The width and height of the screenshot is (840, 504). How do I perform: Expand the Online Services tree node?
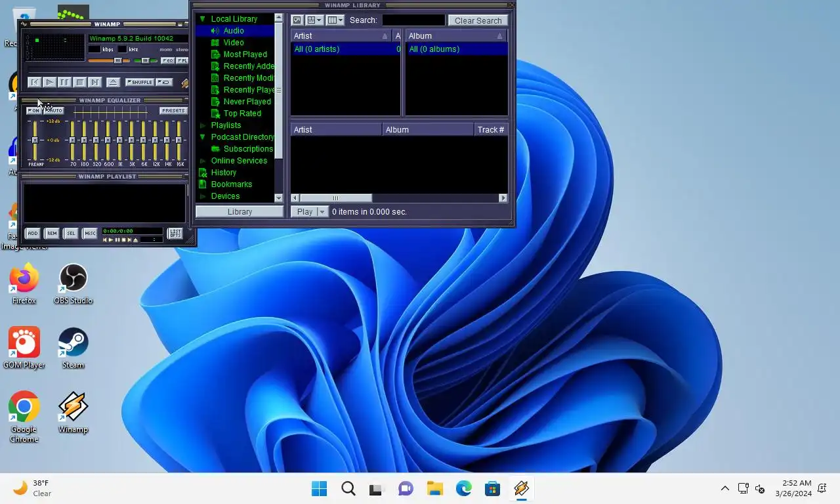[x=202, y=161]
